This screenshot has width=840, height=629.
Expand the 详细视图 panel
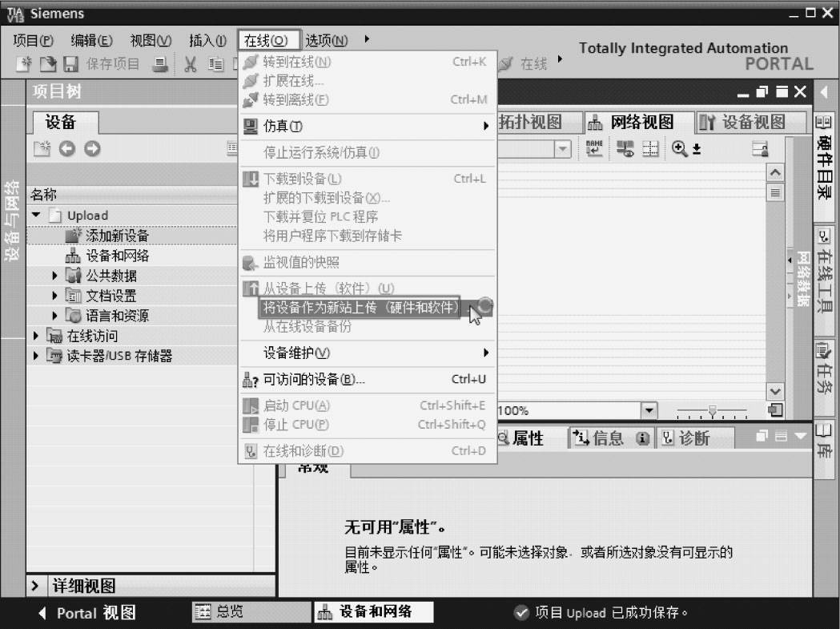point(35,586)
